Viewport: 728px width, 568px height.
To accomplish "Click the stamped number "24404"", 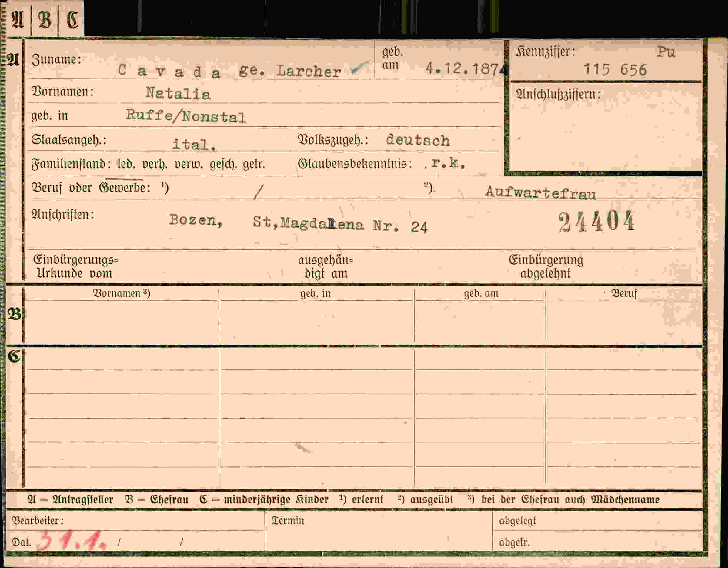I will (x=597, y=221).
